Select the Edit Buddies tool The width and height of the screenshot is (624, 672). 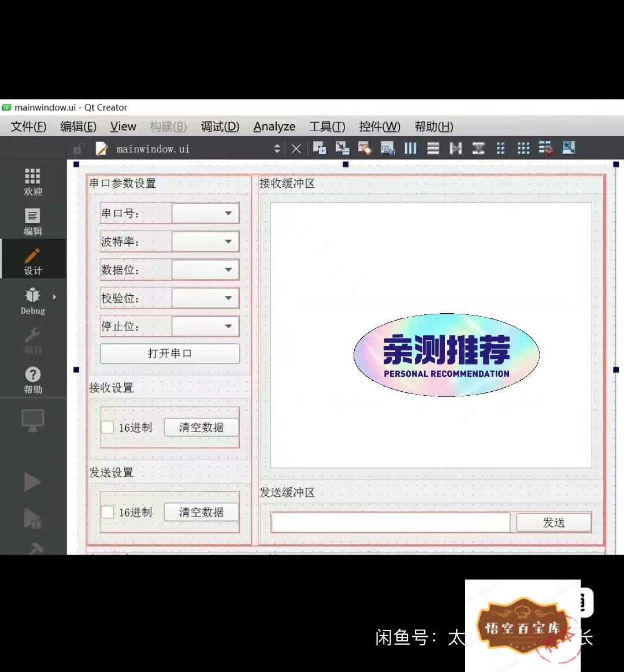pos(365,148)
